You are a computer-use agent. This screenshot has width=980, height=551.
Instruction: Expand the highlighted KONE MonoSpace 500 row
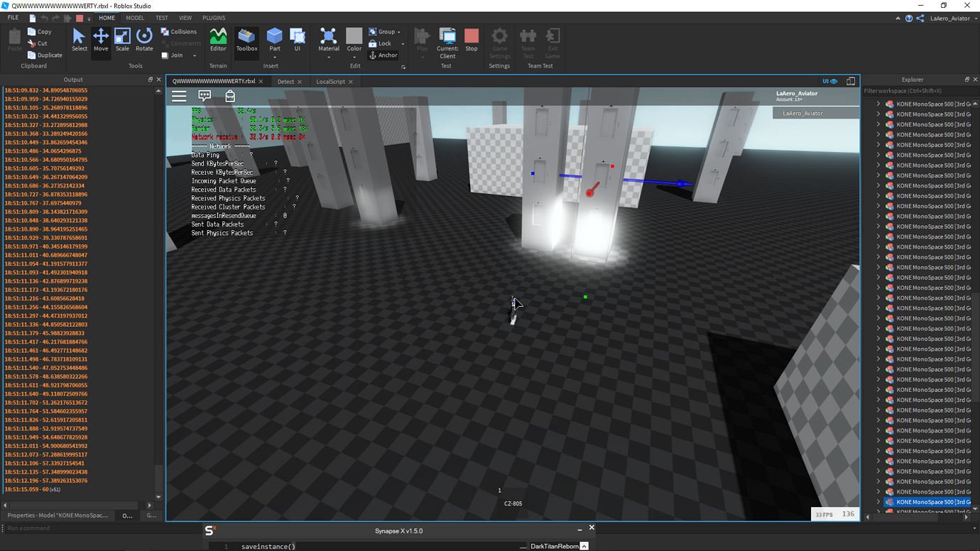click(x=878, y=502)
